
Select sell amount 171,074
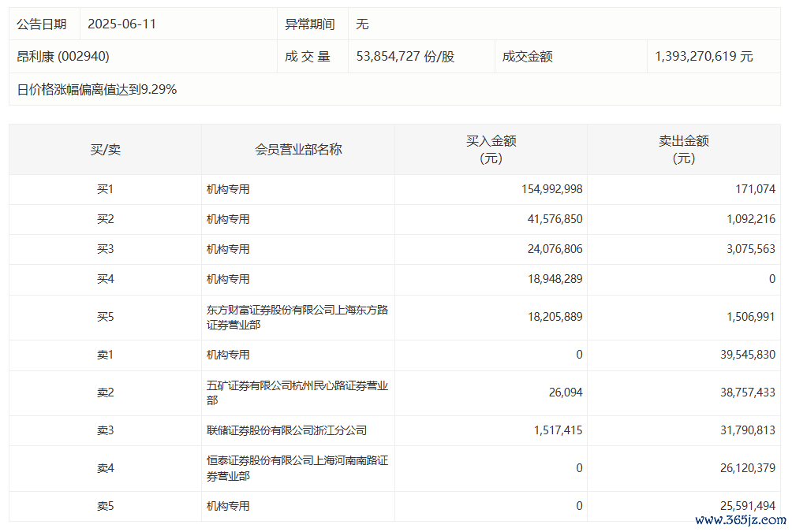(x=755, y=189)
